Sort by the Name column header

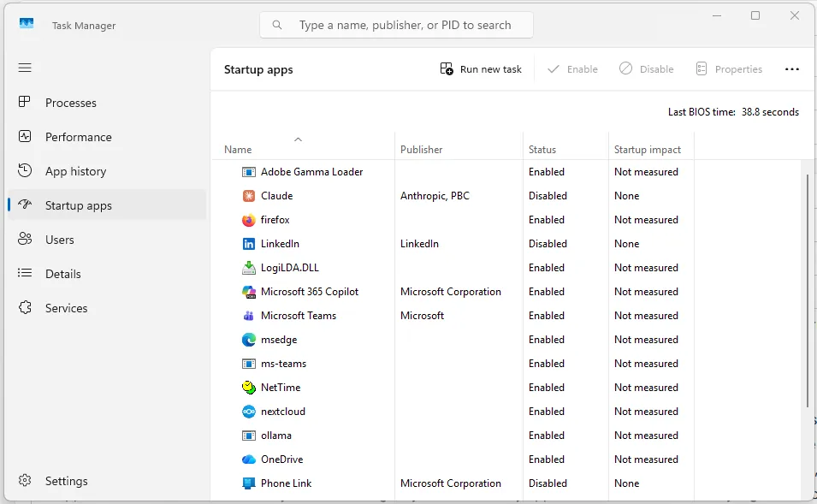coord(238,150)
